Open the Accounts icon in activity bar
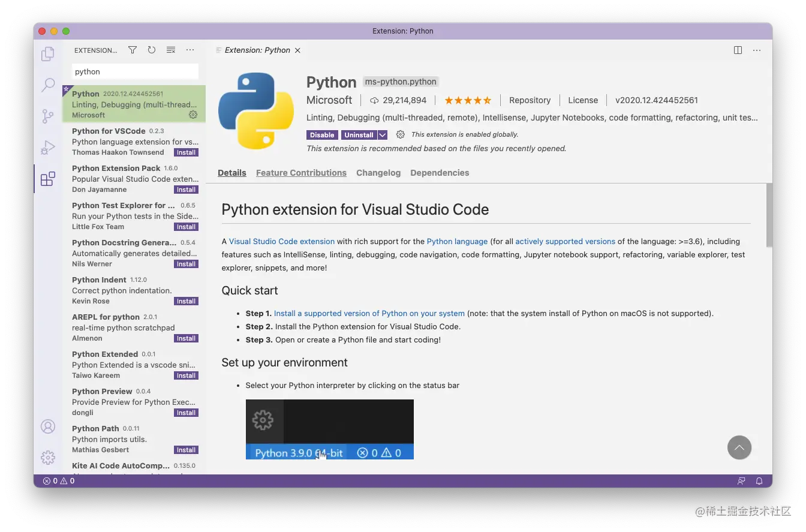 [x=48, y=426]
